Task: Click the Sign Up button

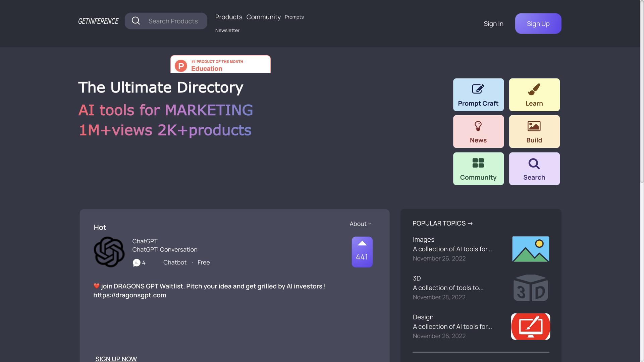Action: 538,23
